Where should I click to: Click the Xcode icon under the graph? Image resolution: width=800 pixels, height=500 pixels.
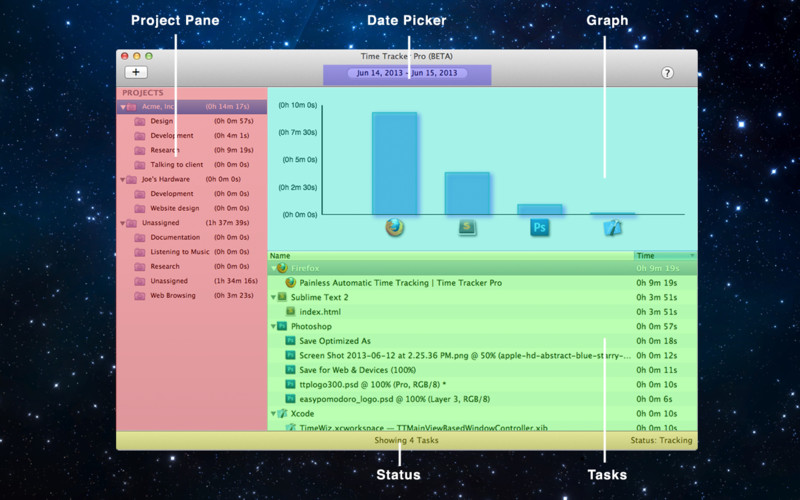pos(612,228)
